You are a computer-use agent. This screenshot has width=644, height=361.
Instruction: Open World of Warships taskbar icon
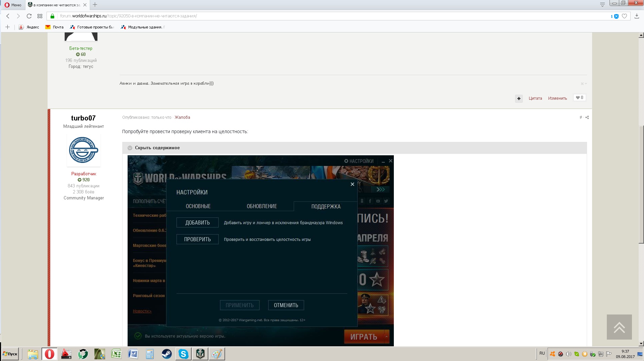[200, 354]
